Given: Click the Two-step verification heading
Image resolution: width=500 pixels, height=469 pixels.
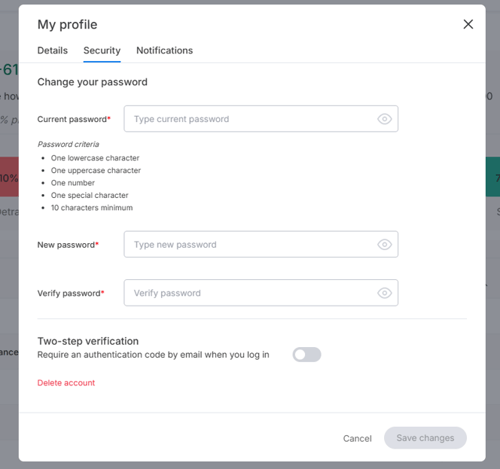Looking at the screenshot, I should point(88,341).
